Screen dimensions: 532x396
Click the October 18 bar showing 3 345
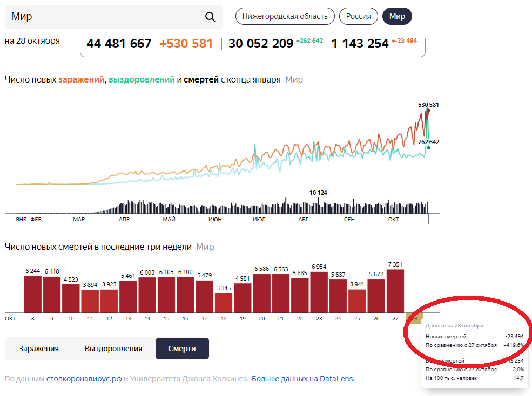tap(224, 302)
